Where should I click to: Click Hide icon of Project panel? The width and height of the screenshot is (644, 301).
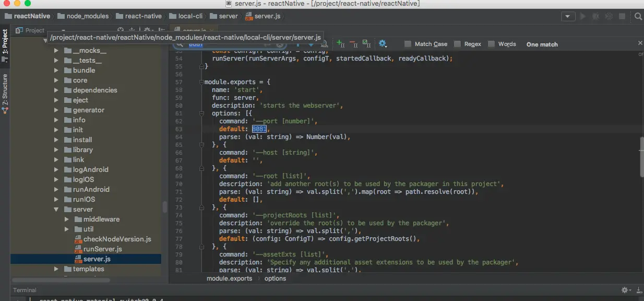point(162,30)
